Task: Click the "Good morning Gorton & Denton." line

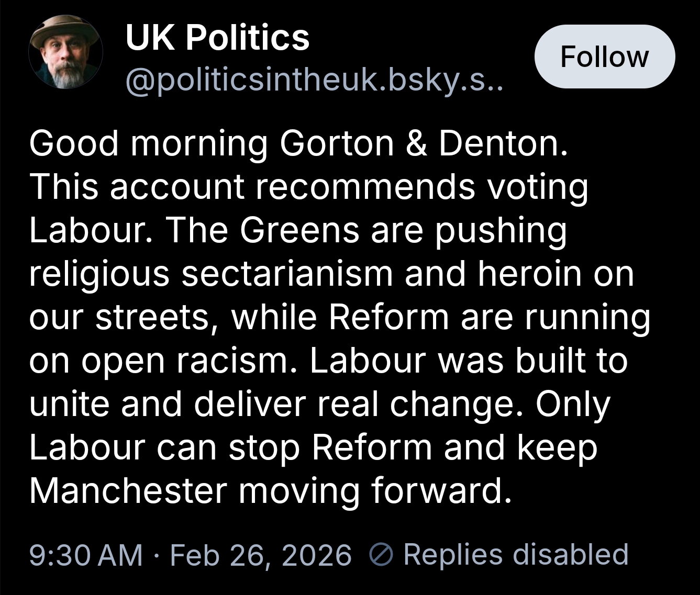Action: click(x=298, y=143)
